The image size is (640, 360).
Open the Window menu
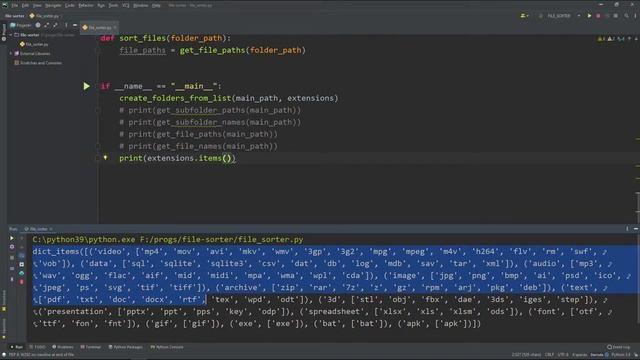[141, 5]
